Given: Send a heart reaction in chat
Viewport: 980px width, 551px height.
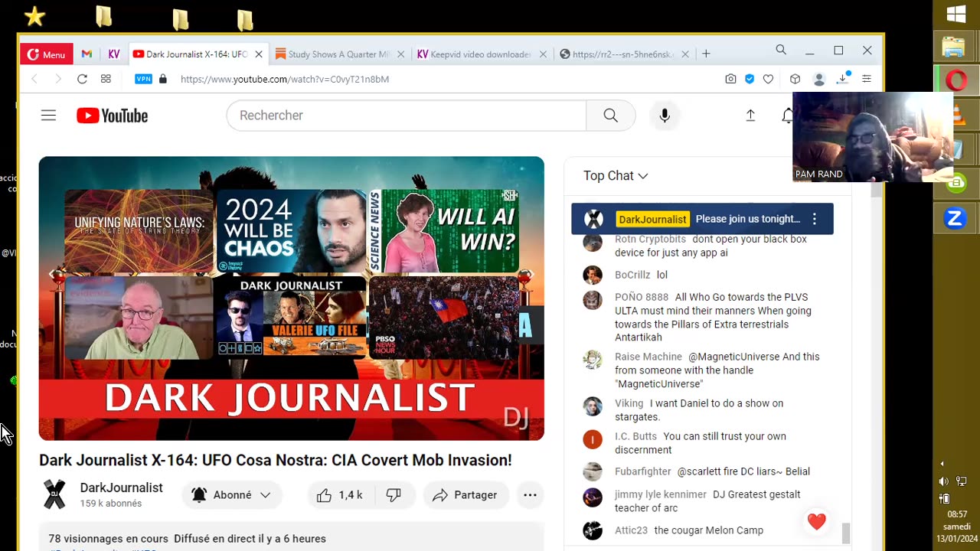Looking at the screenshot, I should [817, 522].
